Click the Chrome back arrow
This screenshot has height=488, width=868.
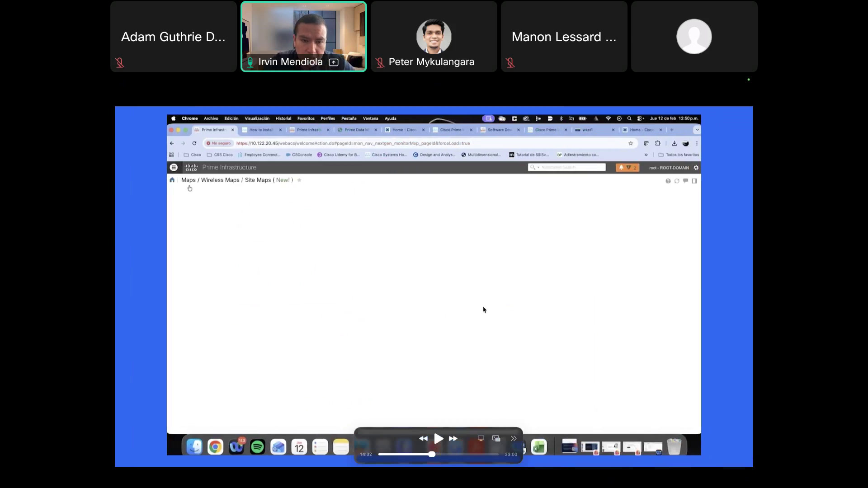click(x=172, y=143)
